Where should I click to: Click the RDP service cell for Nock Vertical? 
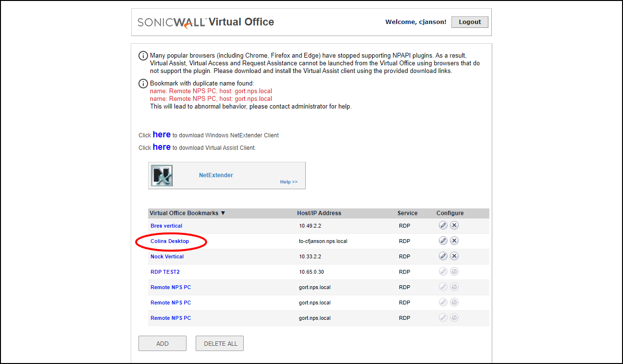coord(405,256)
